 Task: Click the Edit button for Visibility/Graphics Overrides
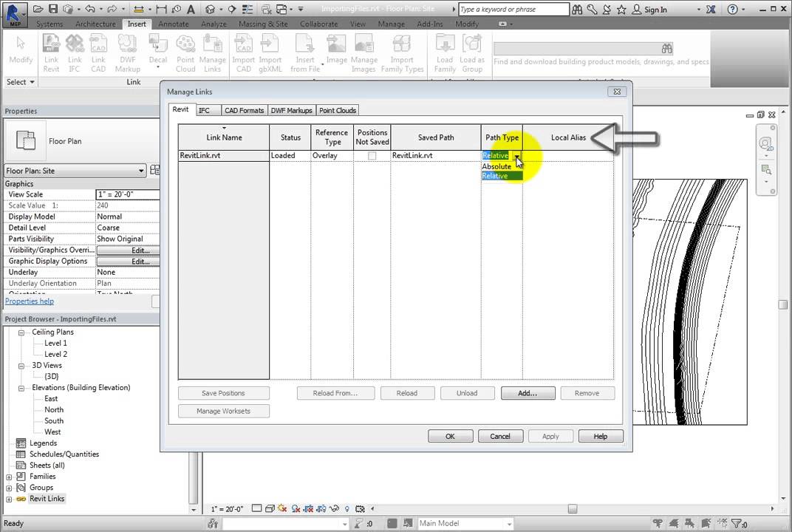(x=129, y=250)
